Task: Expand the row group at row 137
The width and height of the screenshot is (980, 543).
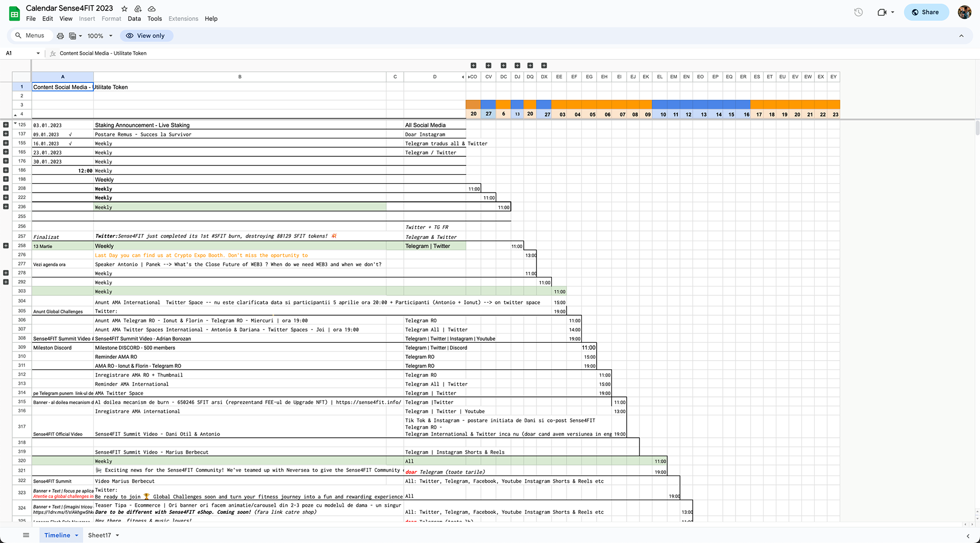Action: pyautogui.click(x=6, y=134)
